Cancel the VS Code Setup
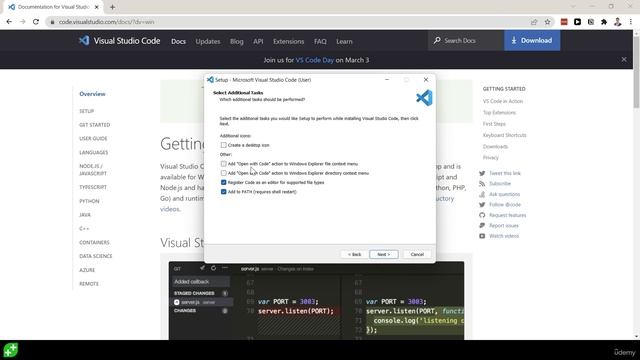640x360 pixels. click(x=417, y=254)
